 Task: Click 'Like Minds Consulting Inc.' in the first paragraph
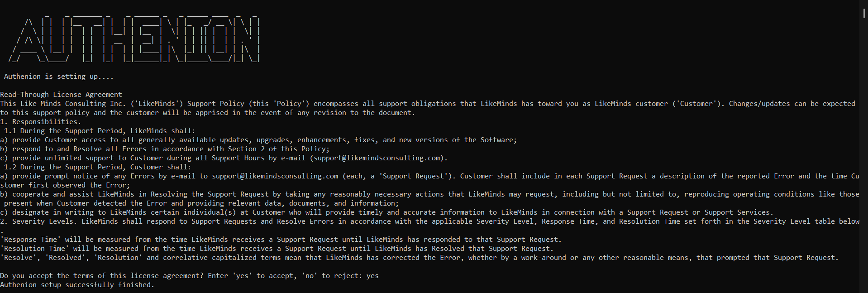coord(73,104)
